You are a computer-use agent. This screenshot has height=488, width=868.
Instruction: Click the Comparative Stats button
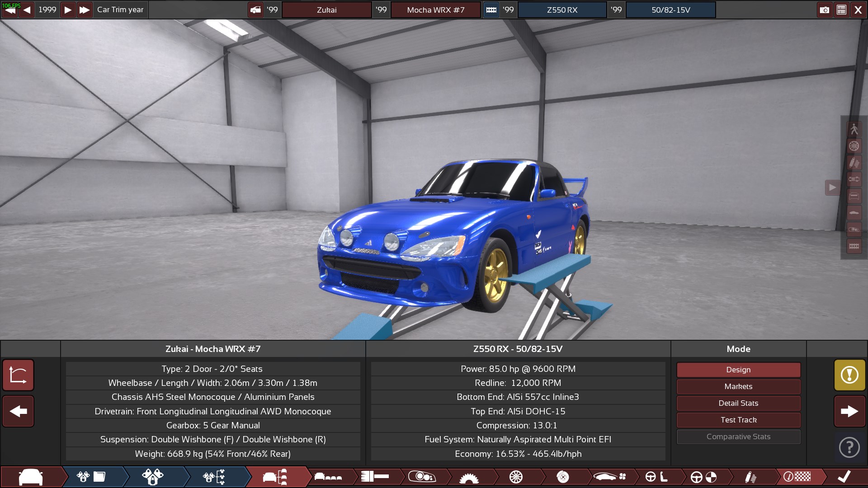pyautogui.click(x=738, y=436)
